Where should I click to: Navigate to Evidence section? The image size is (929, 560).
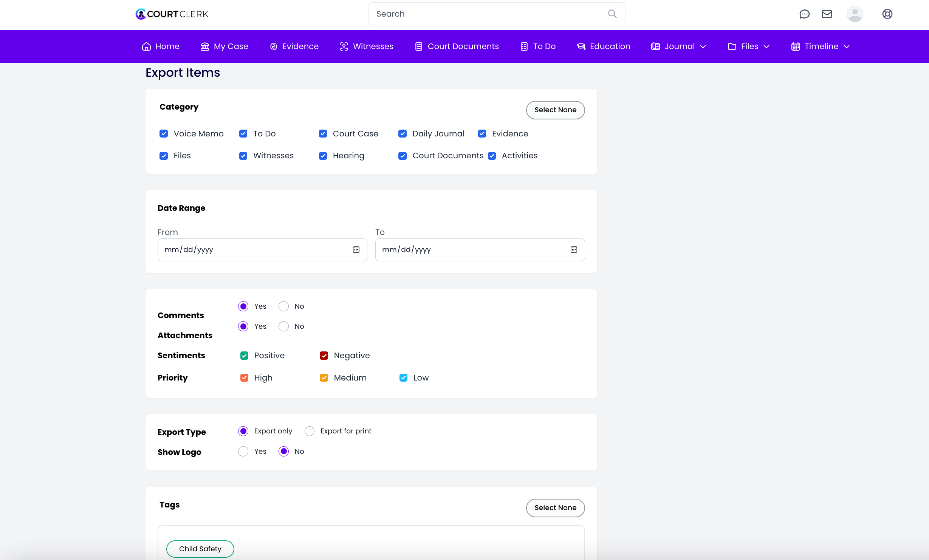coord(294,46)
